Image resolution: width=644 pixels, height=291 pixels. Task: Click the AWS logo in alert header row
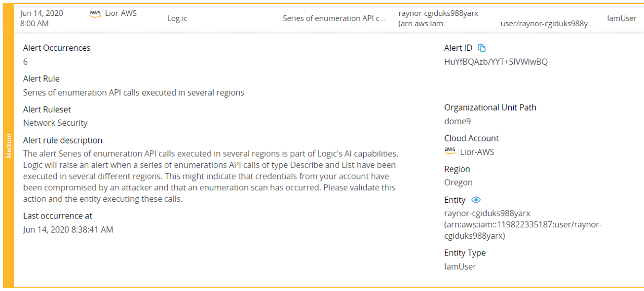(x=95, y=14)
